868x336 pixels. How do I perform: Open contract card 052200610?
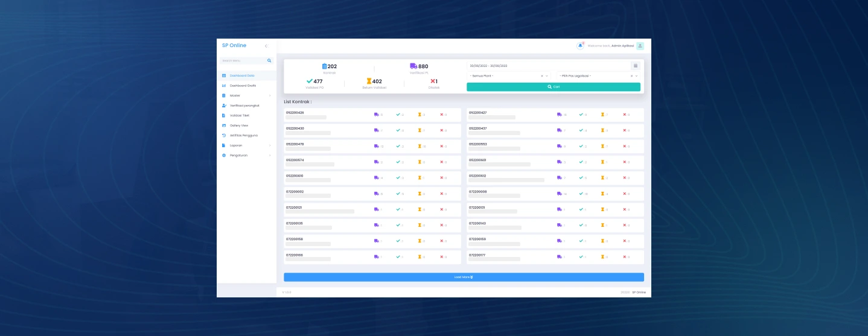pos(372,178)
